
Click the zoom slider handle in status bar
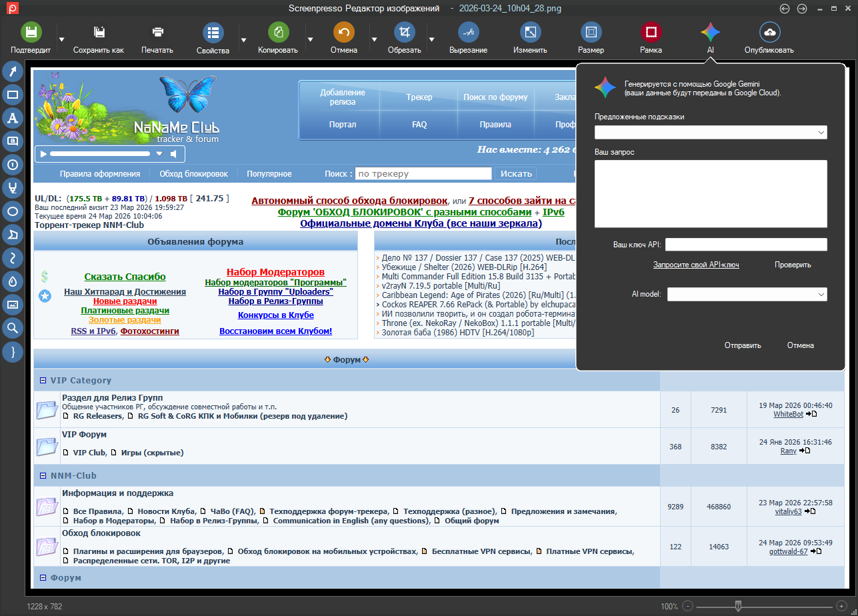(x=738, y=606)
